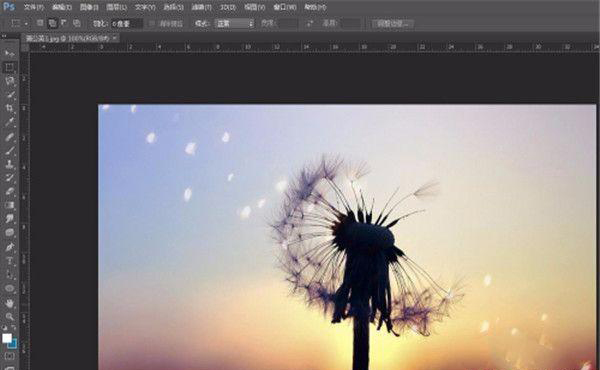Select the Move tool
Screen dimensions: 600x370
coord(10,53)
